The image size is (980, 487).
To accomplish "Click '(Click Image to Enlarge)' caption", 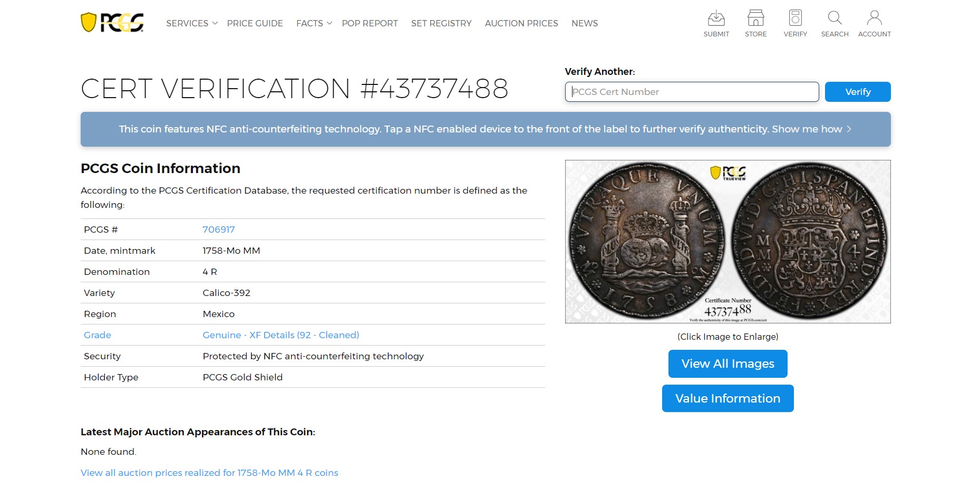I will [727, 337].
